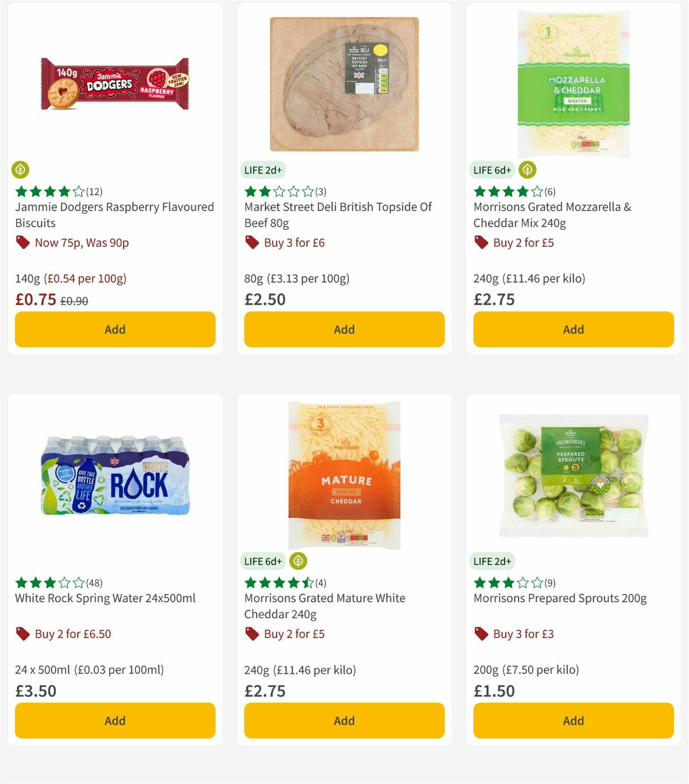The image size is (689, 784).
Task: Open Morrisons Grated Mozzarella & Cheddar Mix link
Action: [552, 215]
